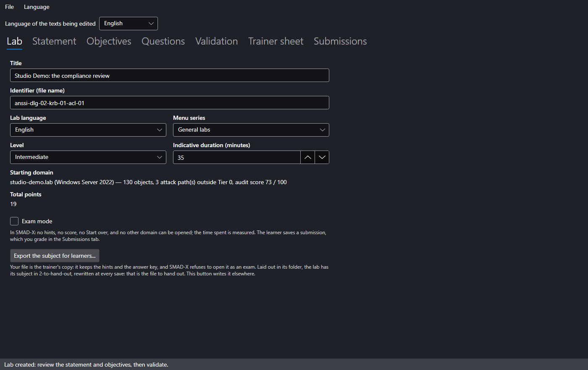View the Submissions tab
The height and width of the screenshot is (370, 588).
pos(340,41)
